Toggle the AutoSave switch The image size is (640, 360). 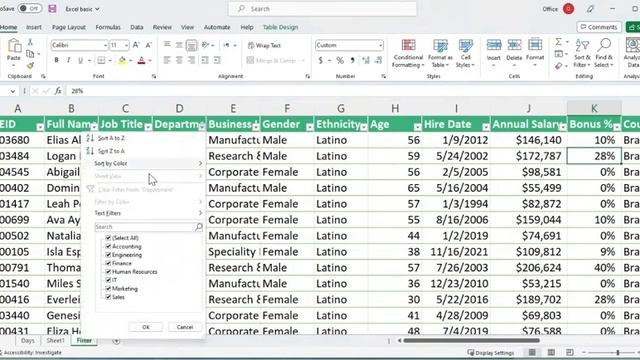point(29,9)
